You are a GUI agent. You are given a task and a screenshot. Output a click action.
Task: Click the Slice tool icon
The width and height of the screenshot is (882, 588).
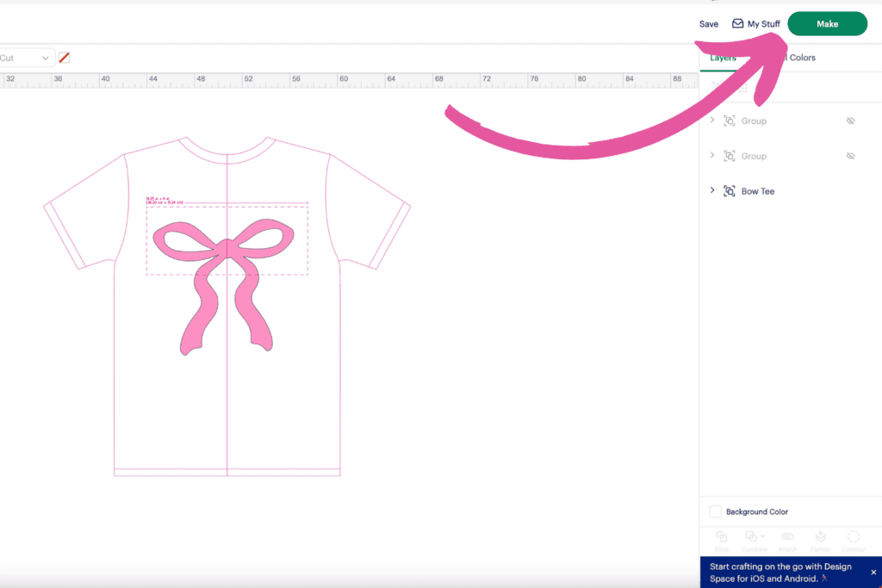(x=721, y=538)
